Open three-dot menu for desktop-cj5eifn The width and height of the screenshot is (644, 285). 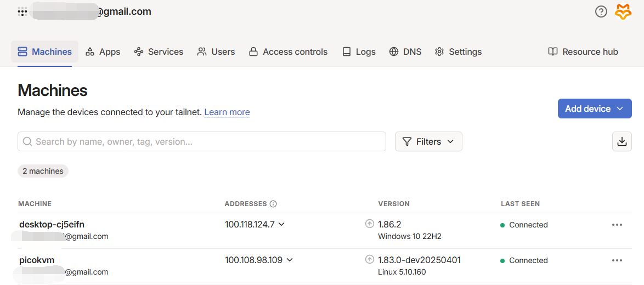[617, 225]
